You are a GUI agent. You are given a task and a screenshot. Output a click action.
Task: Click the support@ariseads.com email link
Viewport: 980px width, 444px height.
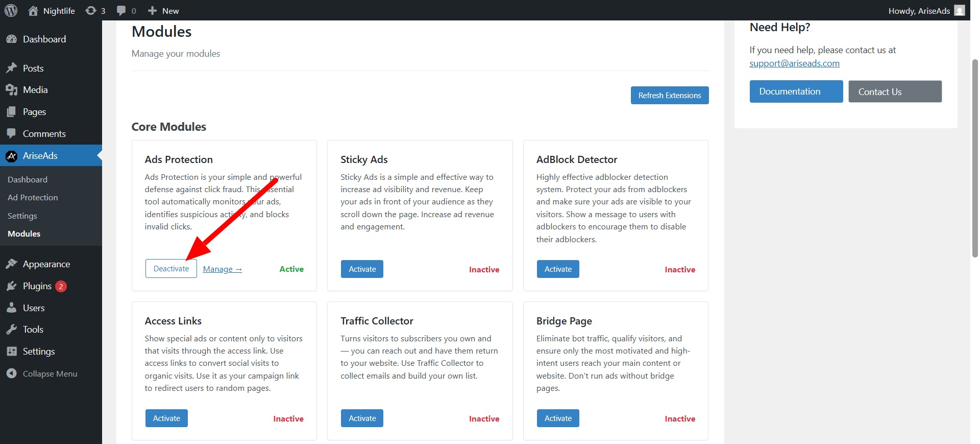(794, 63)
